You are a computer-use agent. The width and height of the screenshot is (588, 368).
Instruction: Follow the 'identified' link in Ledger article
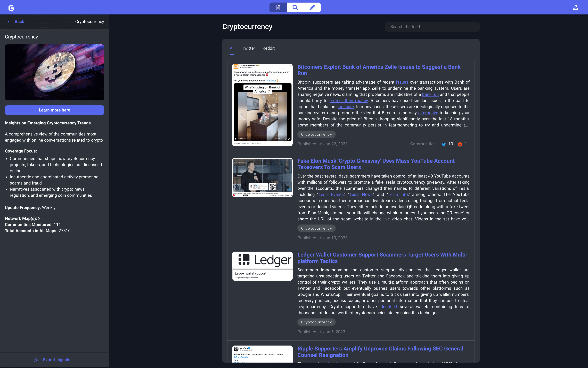pos(388,307)
